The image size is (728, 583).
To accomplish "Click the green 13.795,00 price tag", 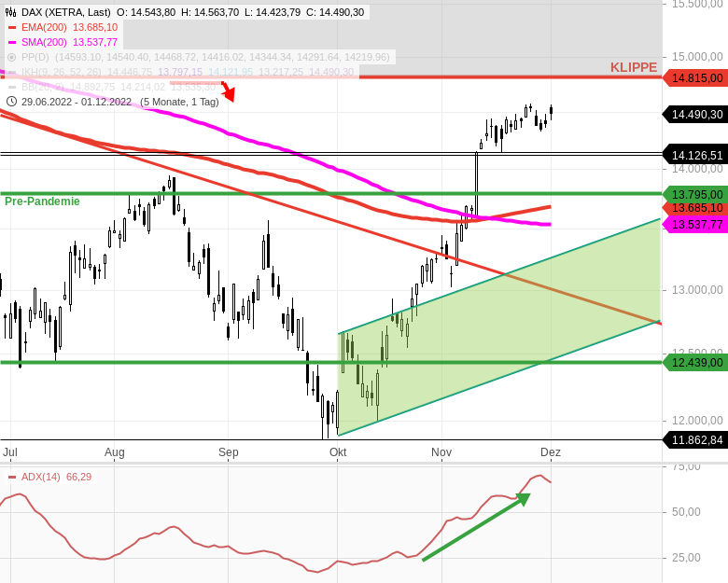I will click(x=695, y=194).
